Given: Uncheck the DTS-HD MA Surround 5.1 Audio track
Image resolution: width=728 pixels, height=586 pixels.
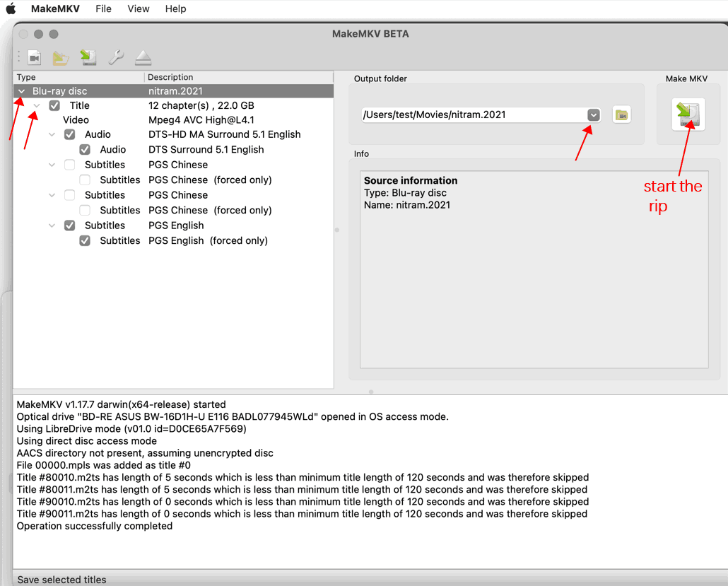Looking at the screenshot, I should (69, 134).
